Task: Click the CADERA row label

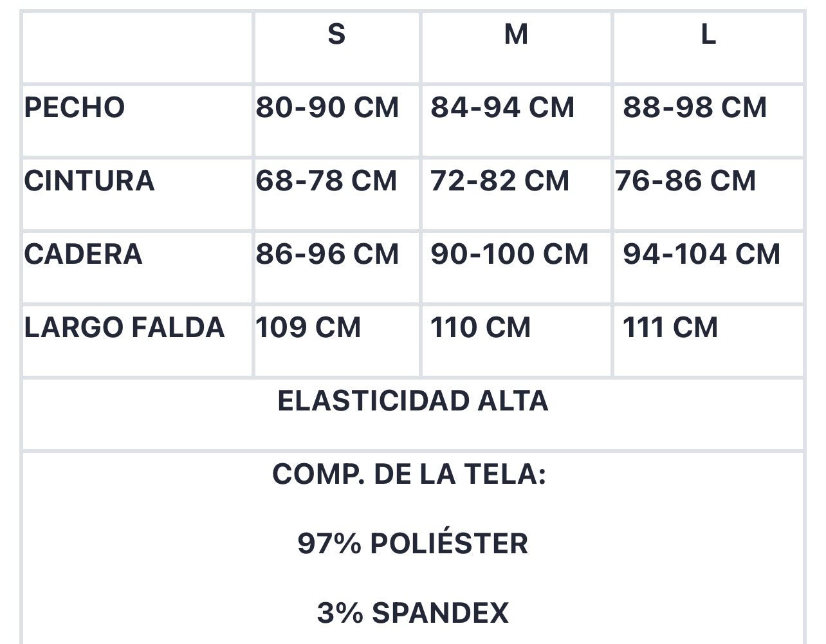Action: [83, 254]
